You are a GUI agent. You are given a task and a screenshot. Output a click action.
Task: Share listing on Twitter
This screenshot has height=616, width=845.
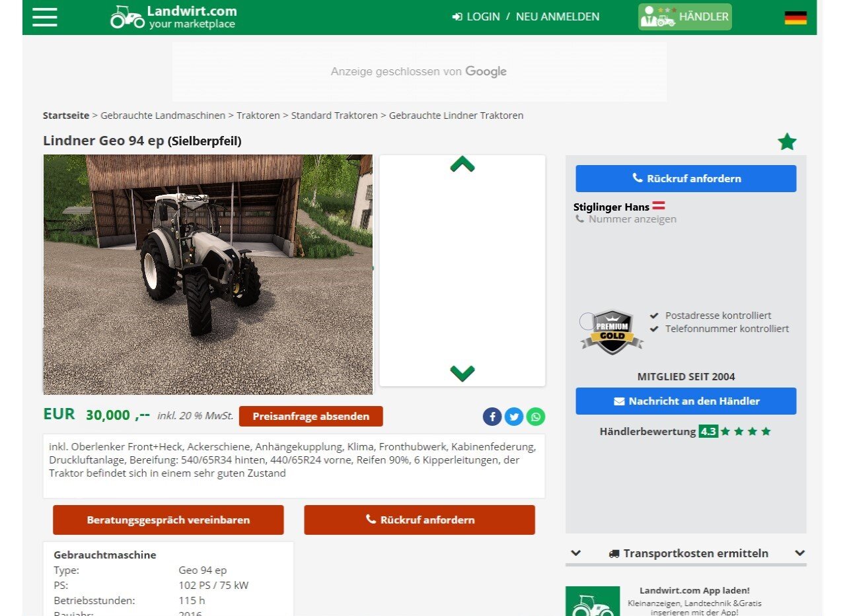pos(514,417)
